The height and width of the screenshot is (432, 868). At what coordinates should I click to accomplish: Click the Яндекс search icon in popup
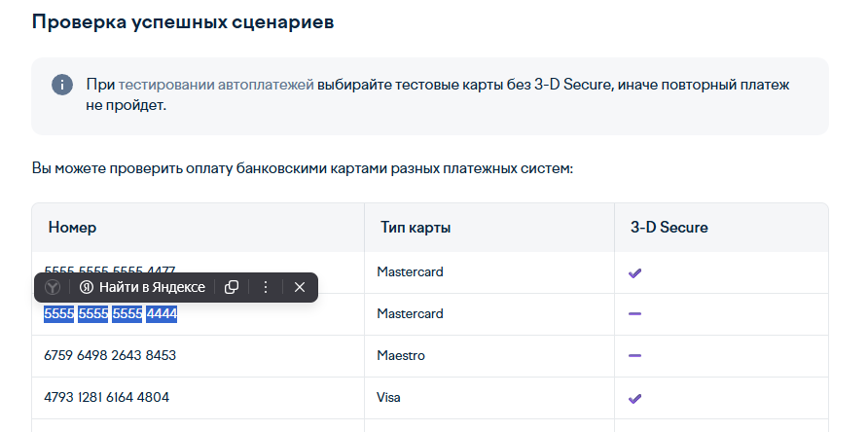[x=86, y=287]
